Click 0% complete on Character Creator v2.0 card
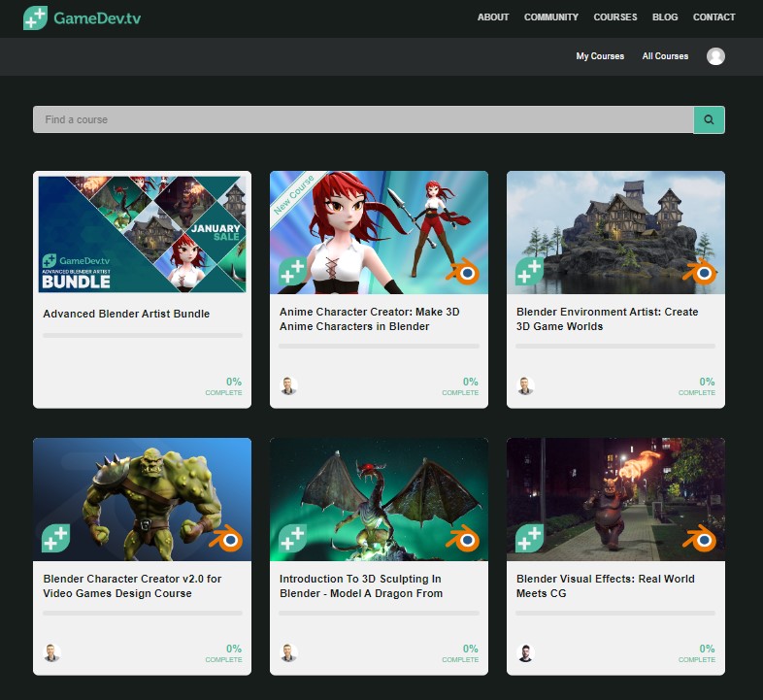 click(x=224, y=652)
